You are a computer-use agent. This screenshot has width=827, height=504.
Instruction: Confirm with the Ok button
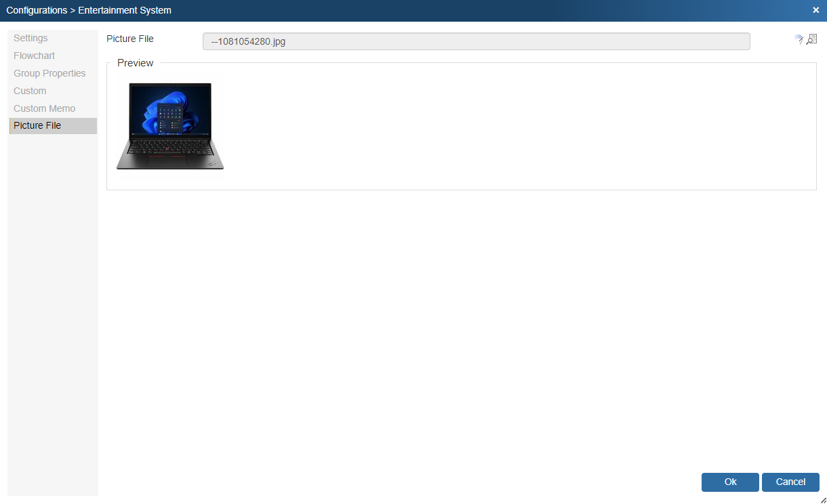[730, 482]
